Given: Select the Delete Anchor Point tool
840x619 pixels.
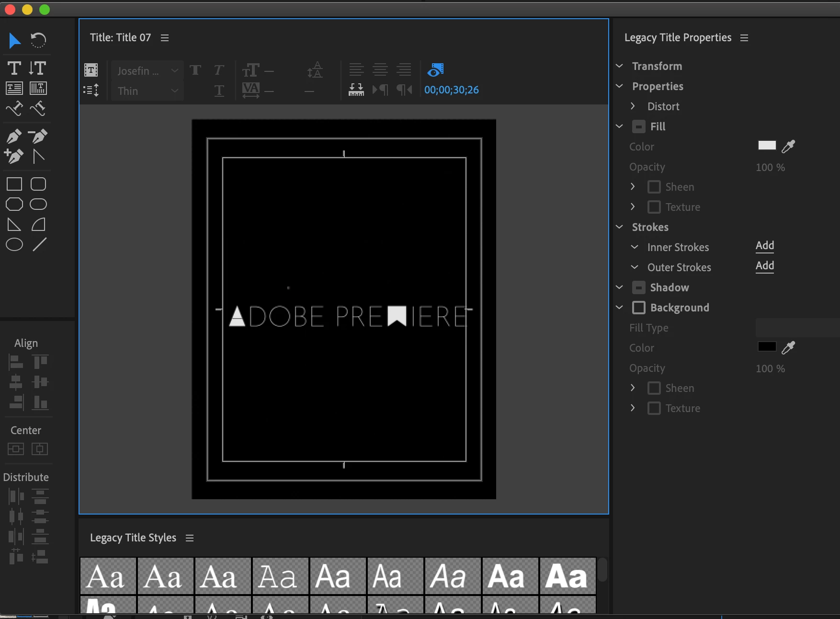Looking at the screenshot, I should (38, 137).
